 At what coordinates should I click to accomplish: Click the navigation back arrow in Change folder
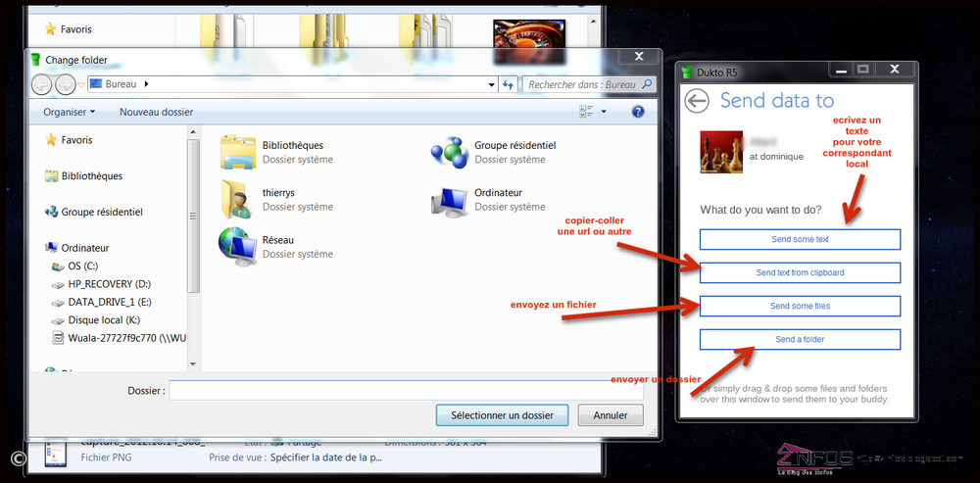pos(41,83)
